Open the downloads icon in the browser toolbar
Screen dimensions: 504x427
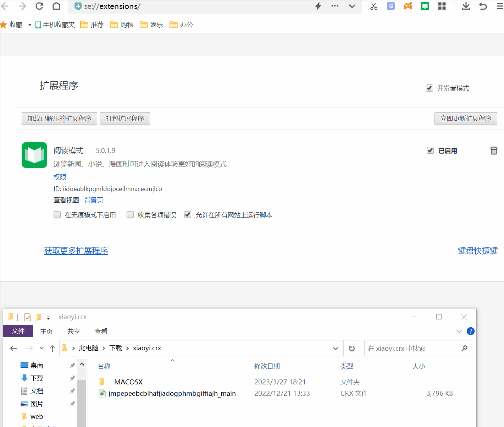466,6
